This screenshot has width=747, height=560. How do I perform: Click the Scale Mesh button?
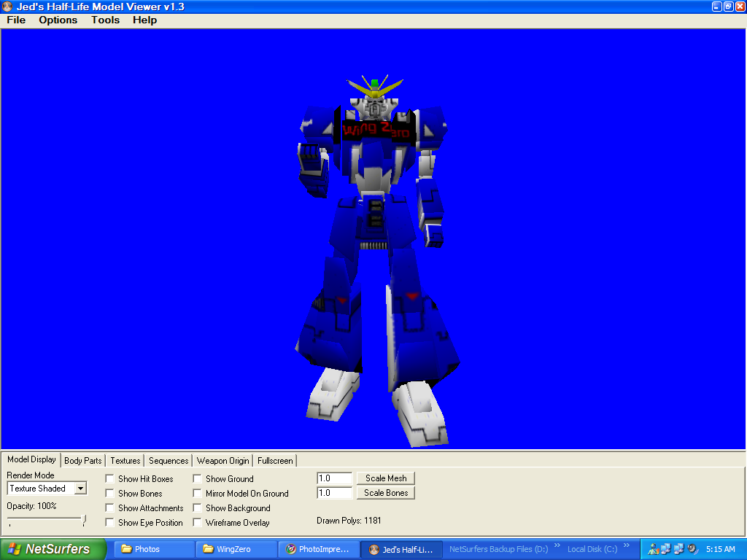coord(386,478)
